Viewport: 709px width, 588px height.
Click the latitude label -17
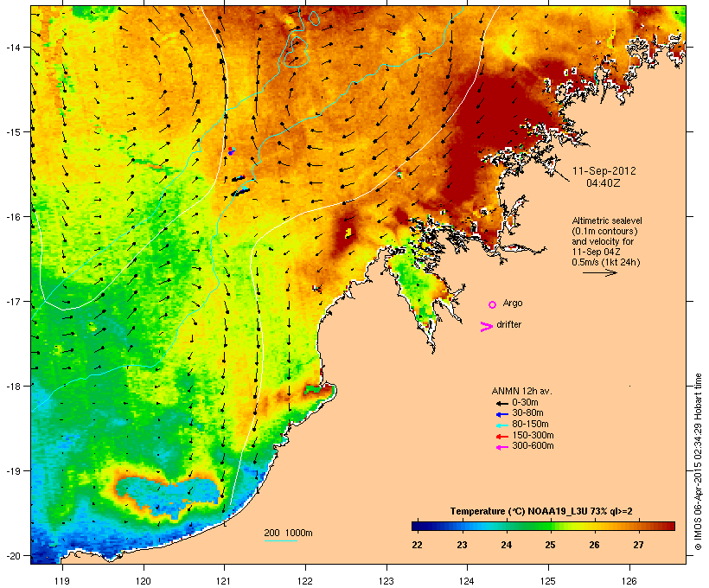point(13,301)
